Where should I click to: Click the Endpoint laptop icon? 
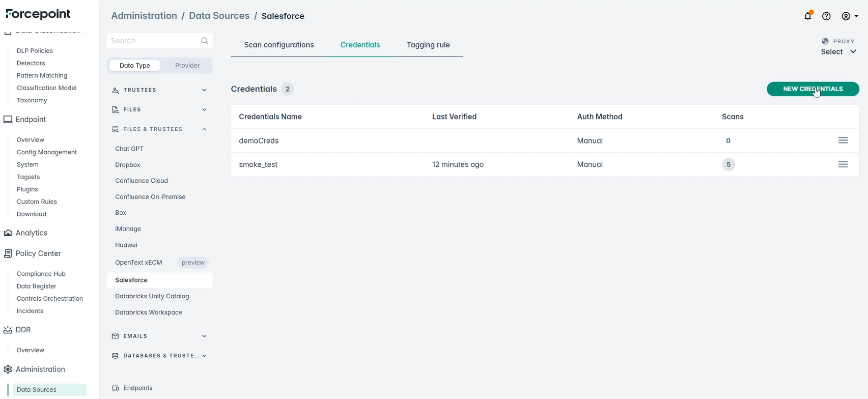pos(8,119)
